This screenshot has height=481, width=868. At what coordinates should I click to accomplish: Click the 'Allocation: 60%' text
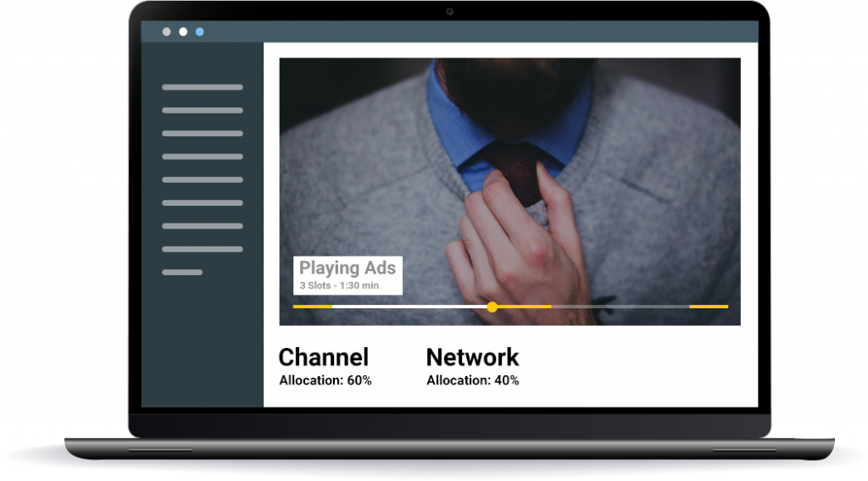click(x=325, y=380)
